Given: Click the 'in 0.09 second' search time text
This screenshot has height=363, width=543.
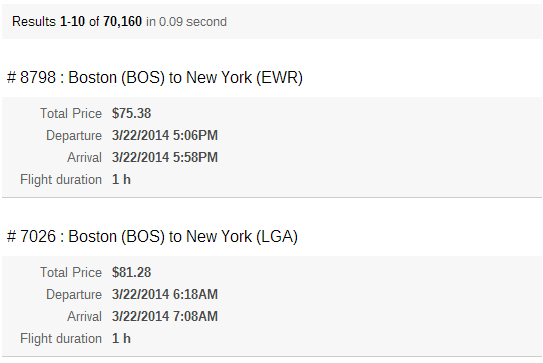Looking at the screenshot, I should coord(186,22).
